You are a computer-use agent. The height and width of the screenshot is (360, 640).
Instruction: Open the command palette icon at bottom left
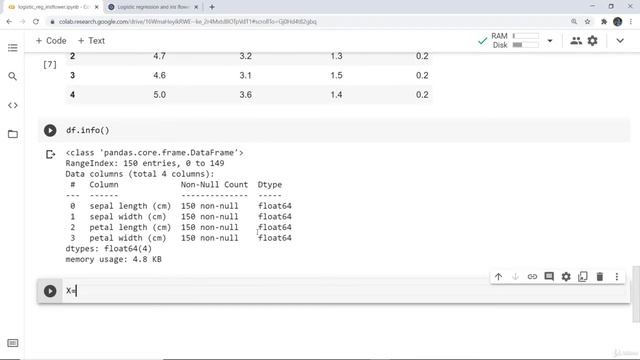tap(13, 343)
